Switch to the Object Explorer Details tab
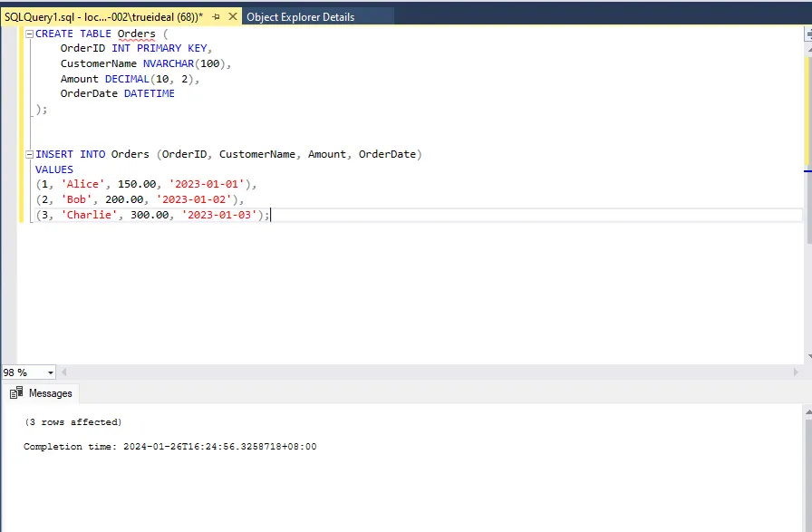812x532 pixels. pyautogui.click(x=300, y=16)
